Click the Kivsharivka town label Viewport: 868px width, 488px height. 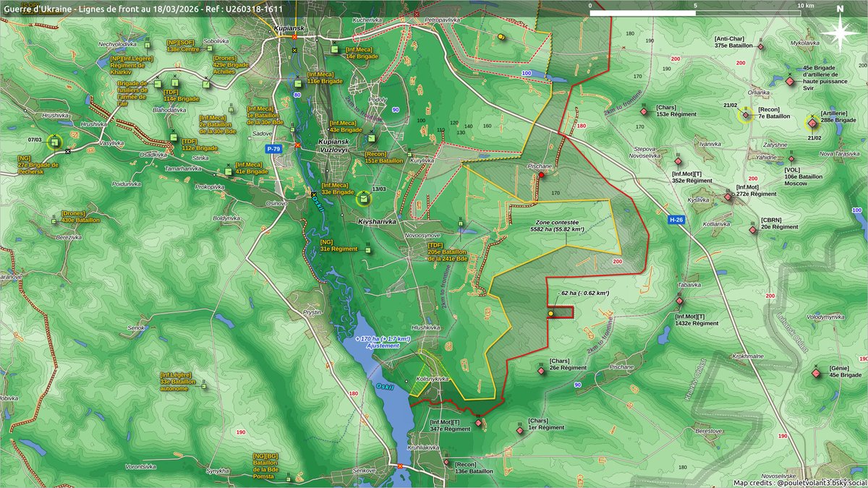click(x=377, y=222)
